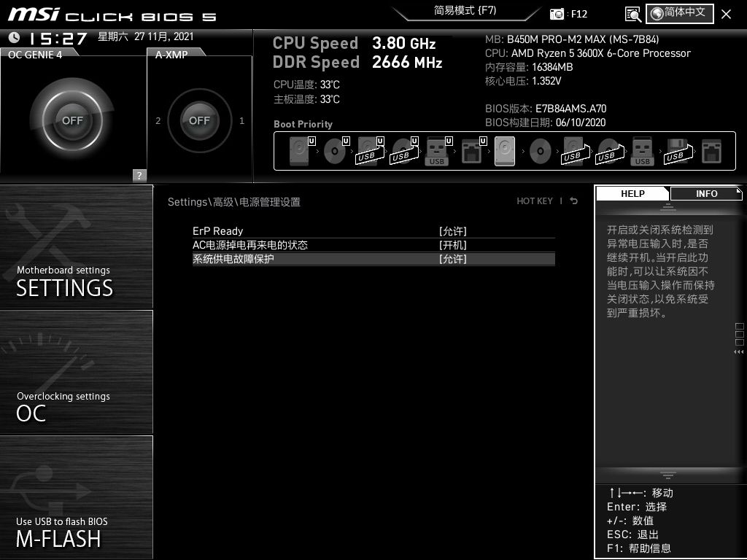
Task: Click the Boot Priority label
Action: (303, 124)
